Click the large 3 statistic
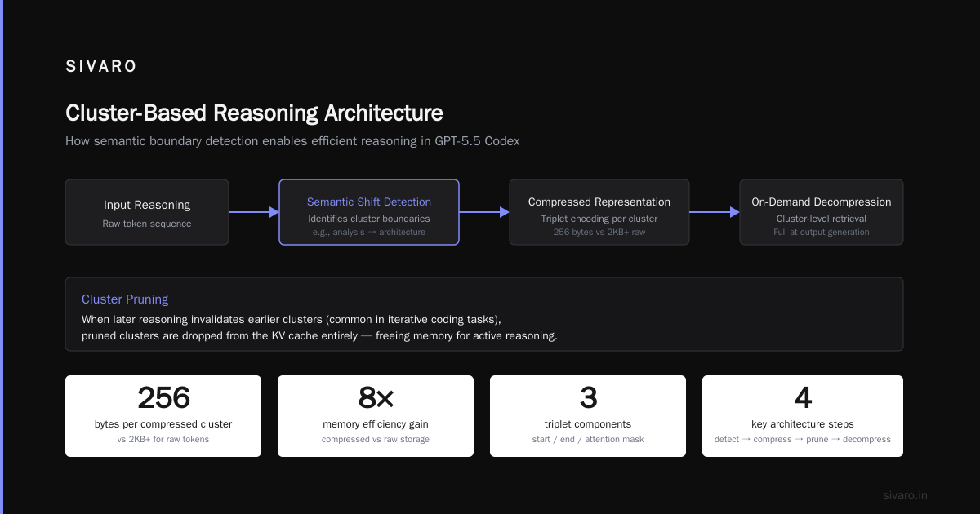 coord(588,398)
